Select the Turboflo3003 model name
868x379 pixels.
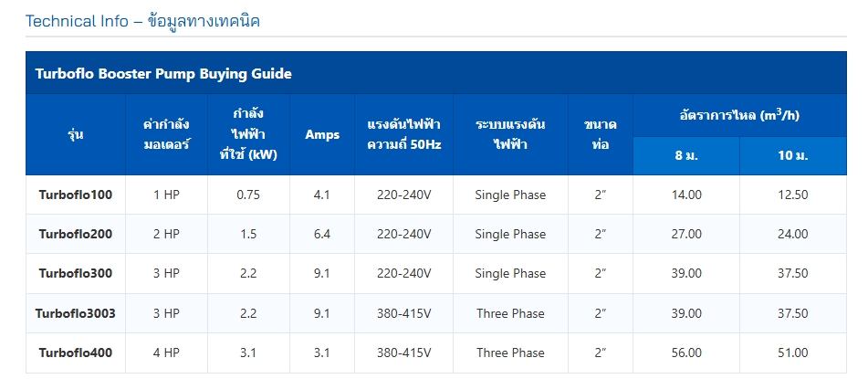coord(75,313)
